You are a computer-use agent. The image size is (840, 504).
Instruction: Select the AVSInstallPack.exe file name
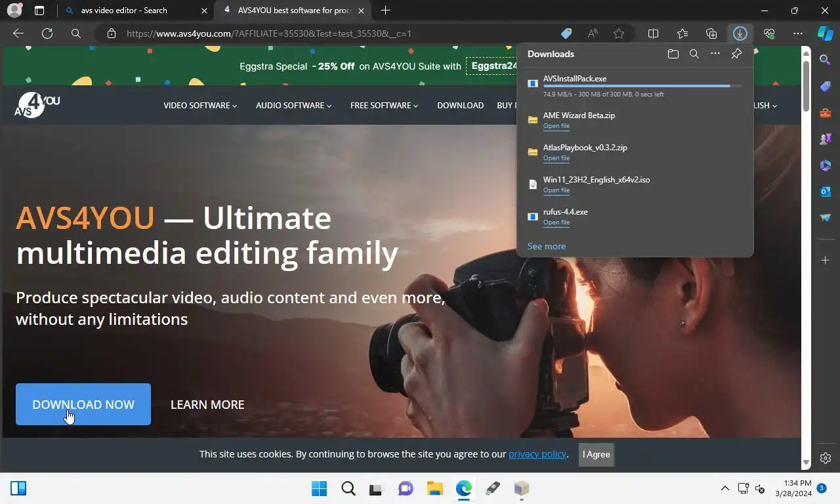pos(575,79)
